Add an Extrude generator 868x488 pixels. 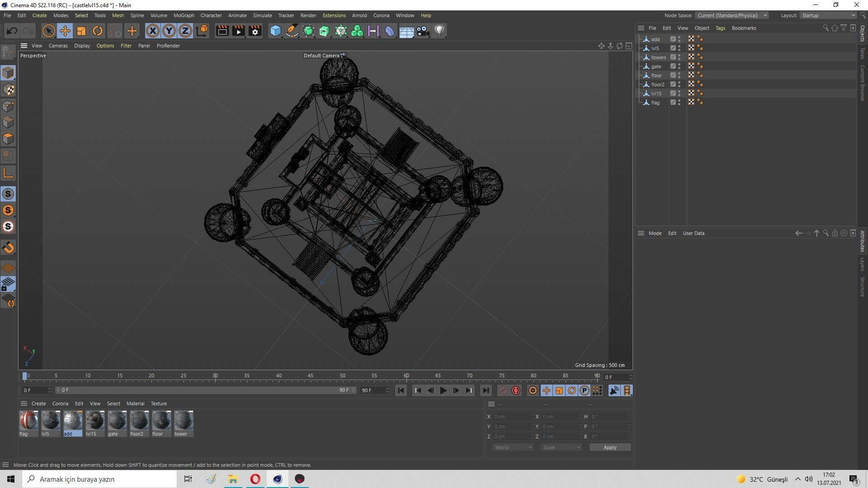tap(325, 31)
